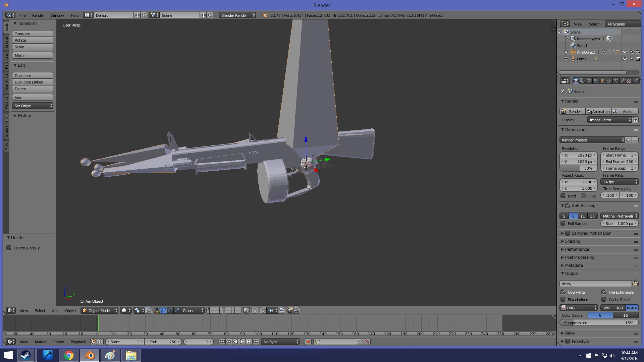Viewport: 644px width, 362px height.
Task: Open the Object Mode dropdown
Action: click(x=100, y=310)
